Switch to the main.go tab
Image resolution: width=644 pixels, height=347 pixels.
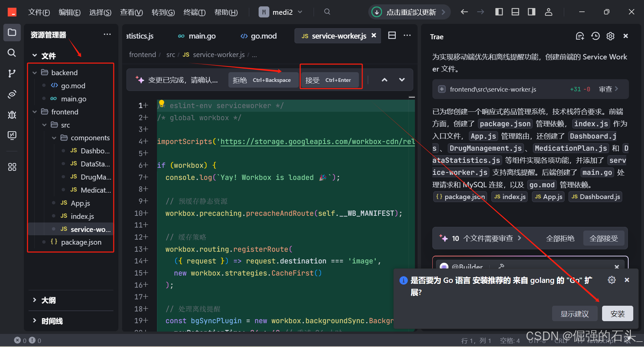(202, 36)
